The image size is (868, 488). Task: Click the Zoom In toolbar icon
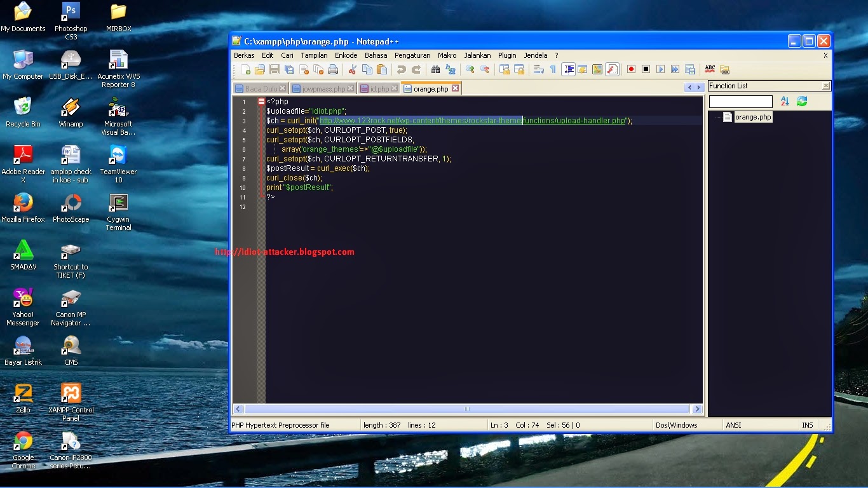pos(470,69)
